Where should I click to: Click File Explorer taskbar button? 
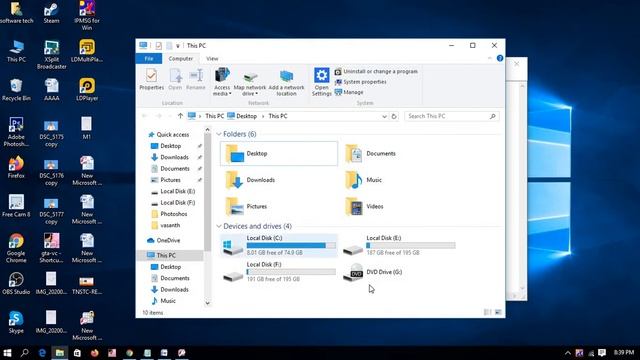pyautogui.click(x=60, y=353)
